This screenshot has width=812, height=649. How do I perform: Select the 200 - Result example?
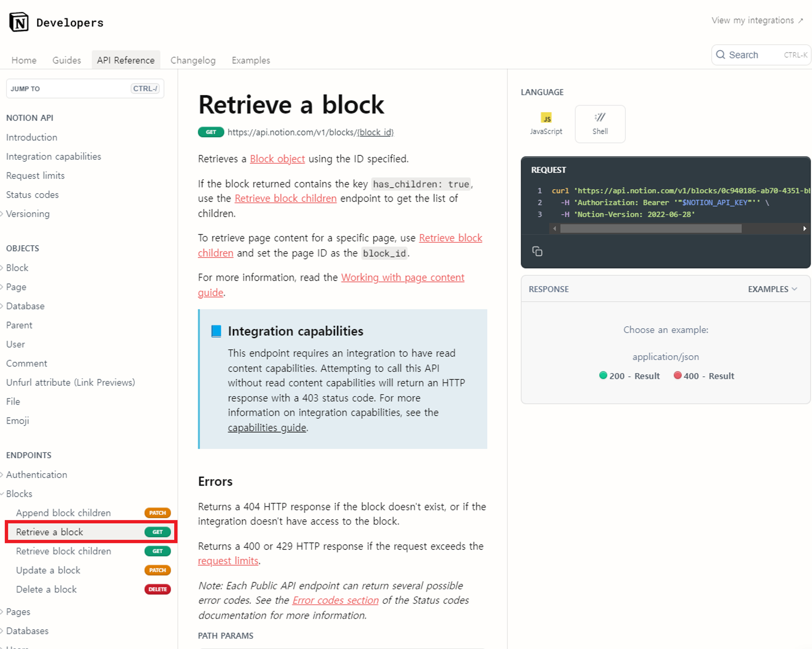pos(629,376)
